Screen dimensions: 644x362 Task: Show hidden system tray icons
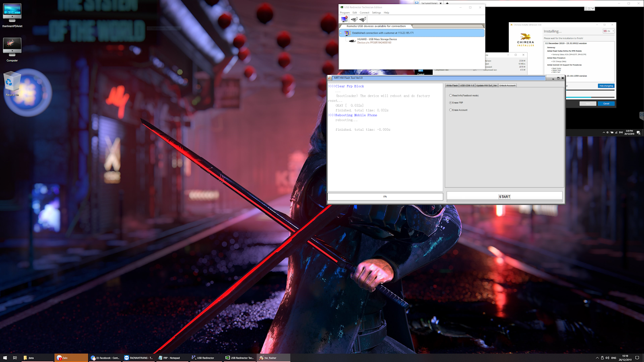[597, 358]
